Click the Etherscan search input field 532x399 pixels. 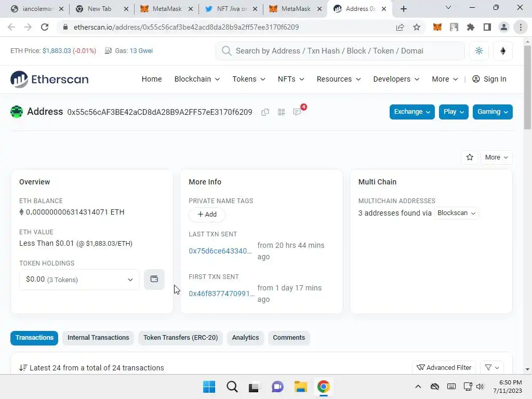[x=340, y=51]
